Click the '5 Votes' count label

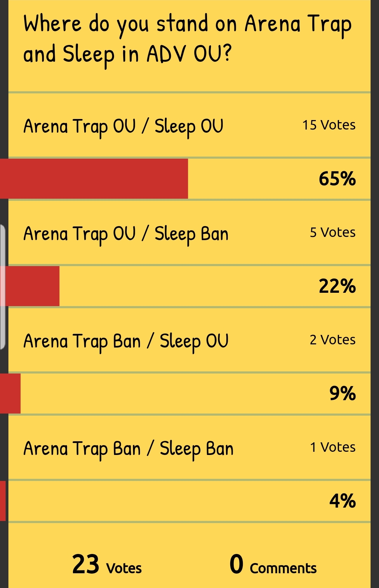coord(332,233)
